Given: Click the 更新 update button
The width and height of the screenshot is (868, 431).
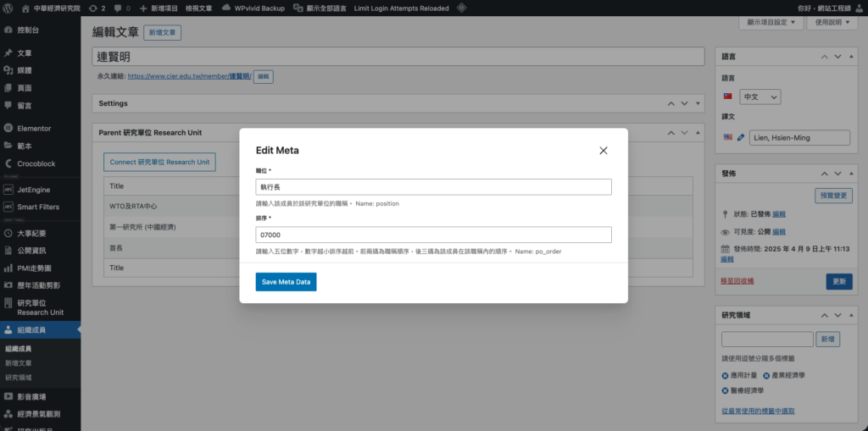Looking at the screenshot, I should 839,281.
